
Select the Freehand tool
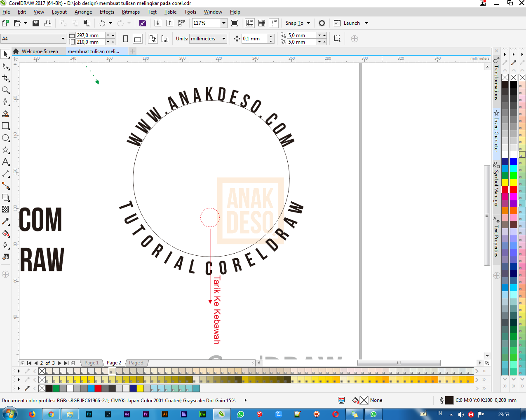[x=5, y=102]
